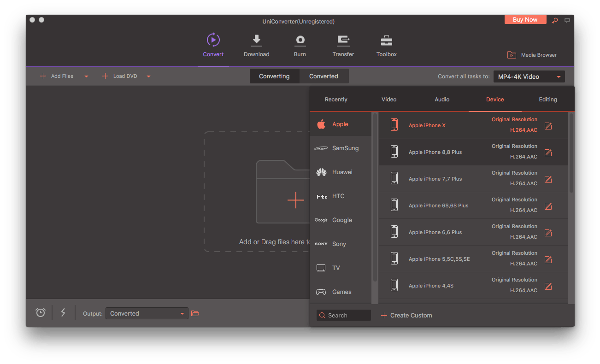Edit Apple iPhone 6S,6S Plus preset
600x364 pixels.
tap(548, 206)
